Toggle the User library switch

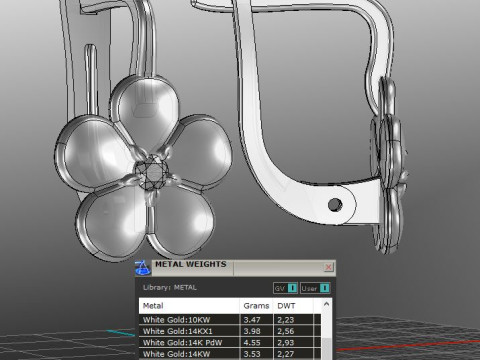click(x=315, y=288)
